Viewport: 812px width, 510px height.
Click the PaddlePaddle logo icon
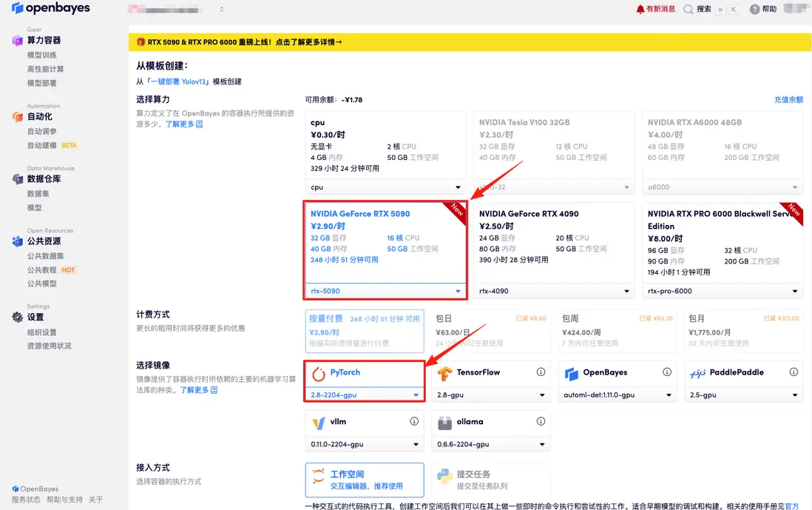click(697, 373)
